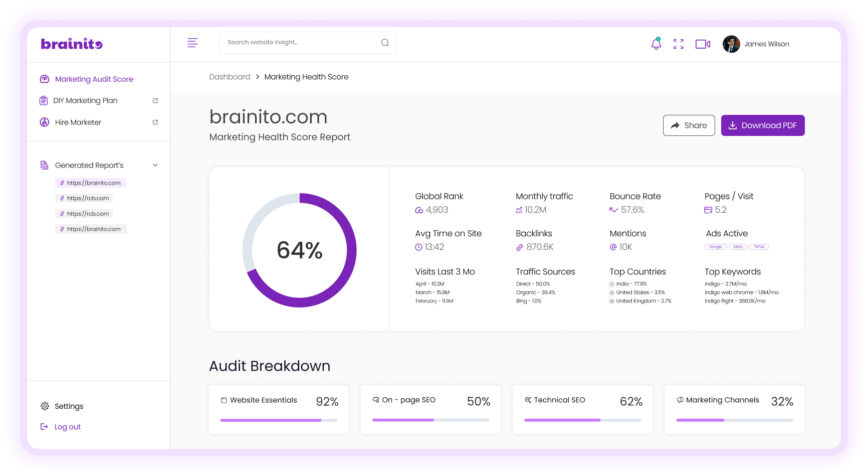Click United Kingdom - 2.7% row
868x476 pixels.
pos(640,301)
